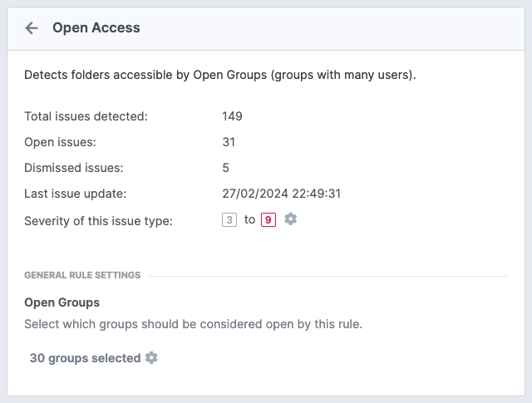Click the '30 groups selected' label
This screenshot has width=532, height=403.
85,358
